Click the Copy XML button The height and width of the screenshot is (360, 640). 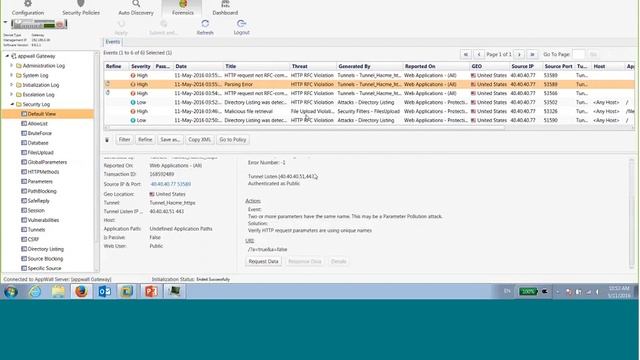[x=200, y=140]
